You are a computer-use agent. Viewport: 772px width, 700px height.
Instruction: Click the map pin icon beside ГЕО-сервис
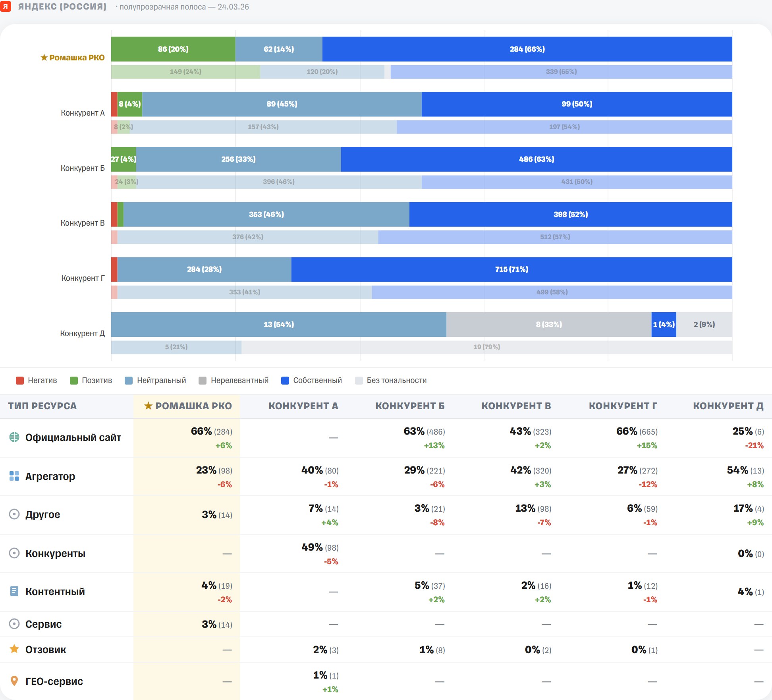pos(14,681)
